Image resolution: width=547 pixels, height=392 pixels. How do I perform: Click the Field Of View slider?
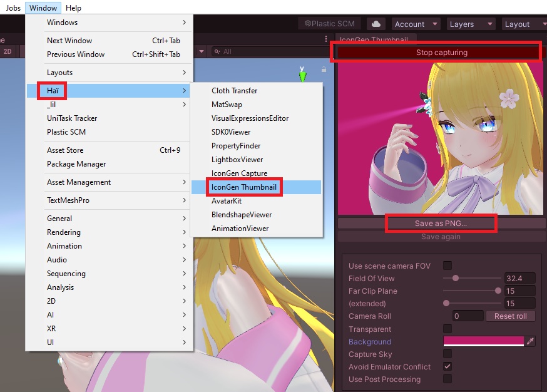472,278
